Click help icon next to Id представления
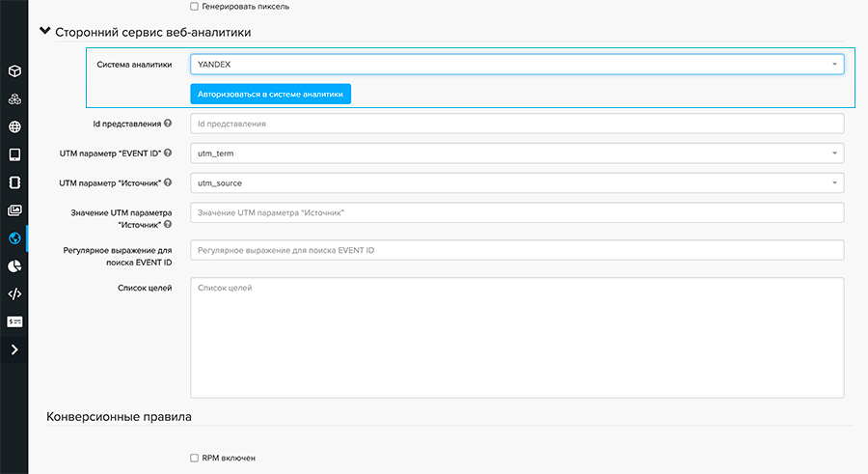This screenshot has height=474, width=868. [x=168, y=124]
